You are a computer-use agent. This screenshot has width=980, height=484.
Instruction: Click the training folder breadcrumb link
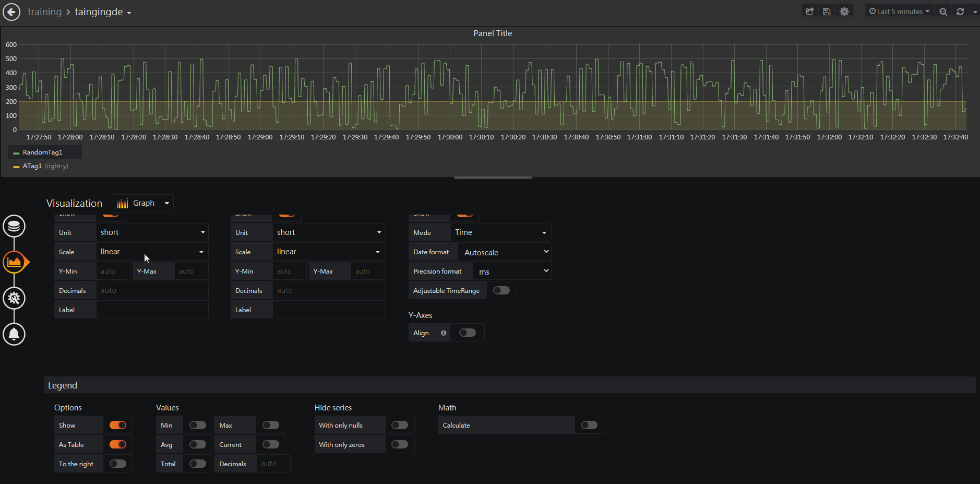pyautogui.click(x=44, y=11)
